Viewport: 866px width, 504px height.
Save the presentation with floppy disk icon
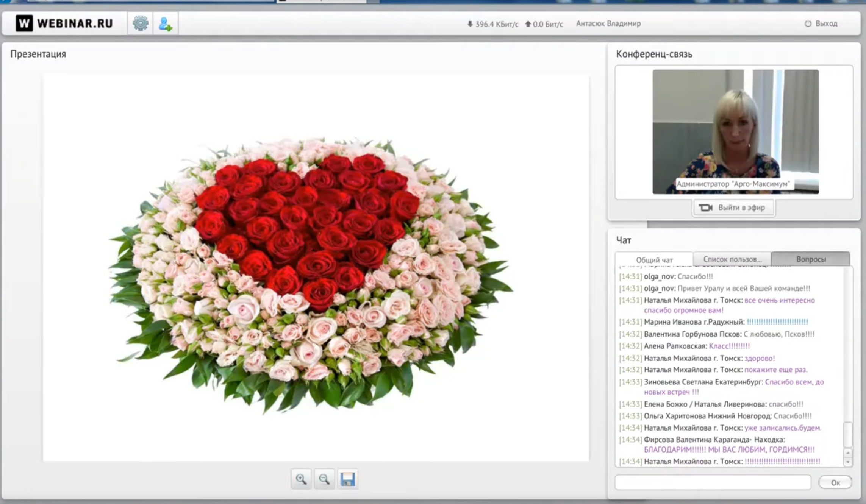point(347,479)
